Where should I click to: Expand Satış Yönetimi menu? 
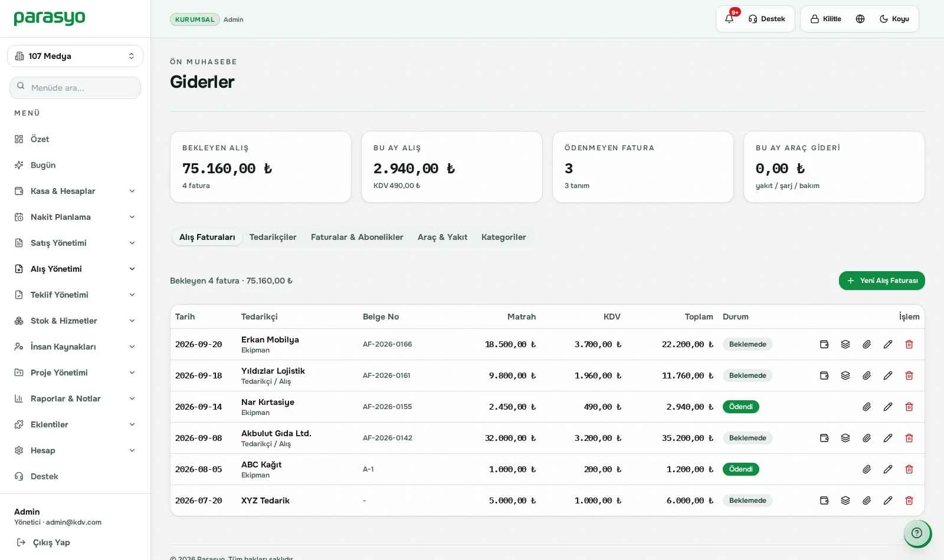tap(75, 243)
